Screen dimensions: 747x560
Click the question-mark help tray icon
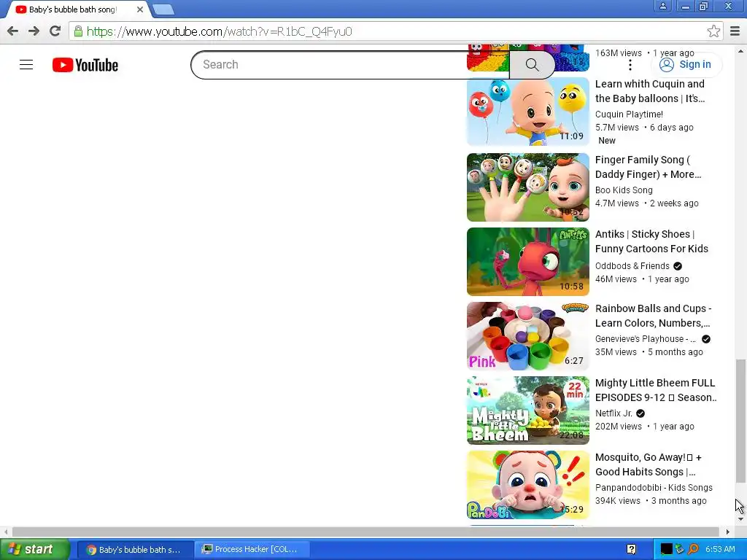(632, 550)
